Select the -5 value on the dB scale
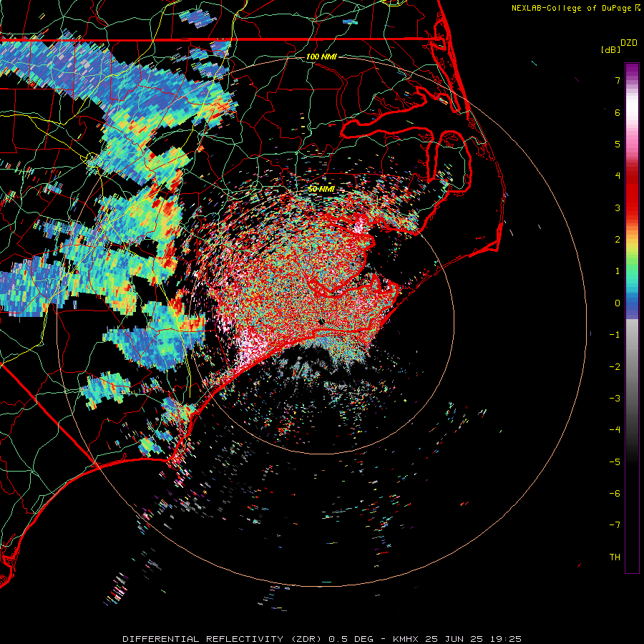Image resolution: width=644 pixels, height=644 pixels. coord(615,462)
